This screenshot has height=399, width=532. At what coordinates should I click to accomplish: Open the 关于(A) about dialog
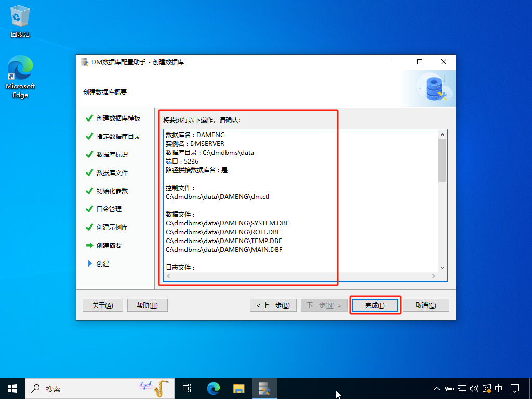click(103, 305)
